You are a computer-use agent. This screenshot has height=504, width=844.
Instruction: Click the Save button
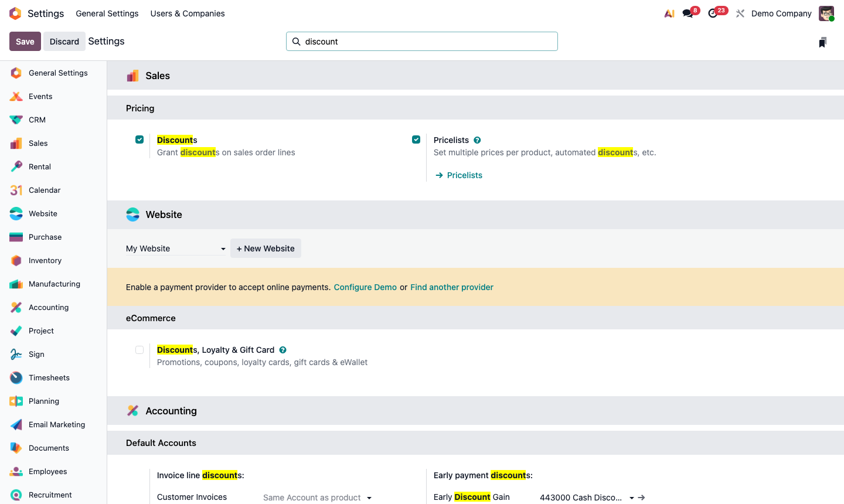[x=25, y=41]
